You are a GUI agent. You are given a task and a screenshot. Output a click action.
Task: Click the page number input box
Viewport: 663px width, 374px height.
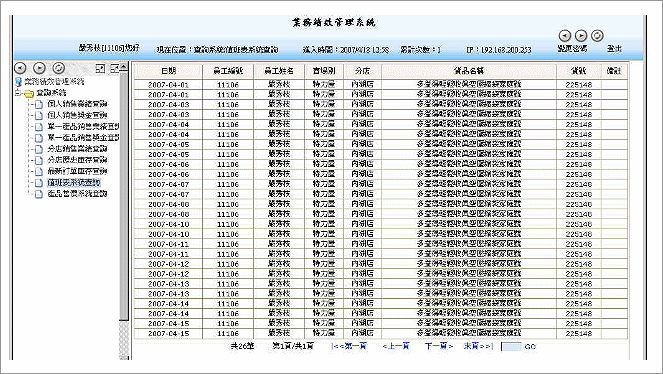pos(511,347)
